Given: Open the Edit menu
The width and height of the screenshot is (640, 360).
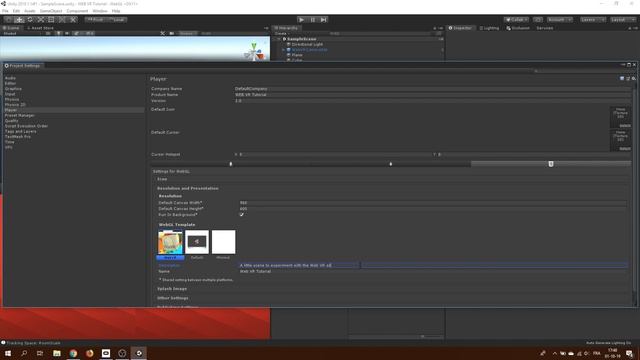Looking at the screenshot, I should coord(16,11).
